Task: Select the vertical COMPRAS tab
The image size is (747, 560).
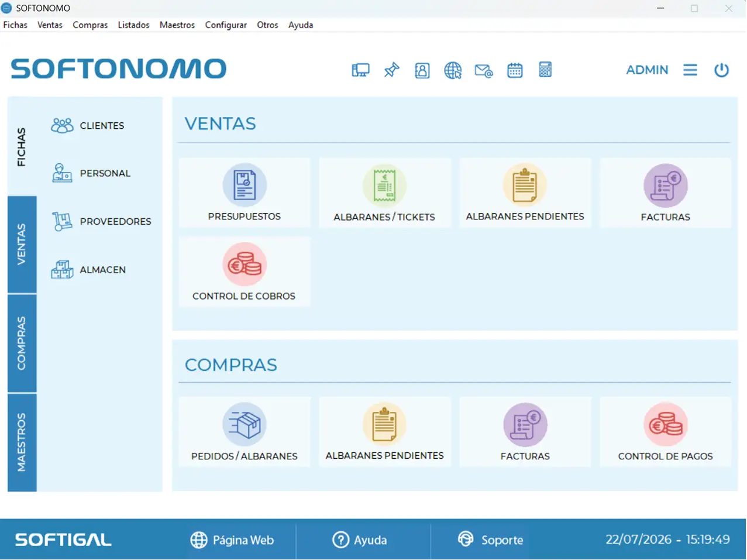Action: 22,343
